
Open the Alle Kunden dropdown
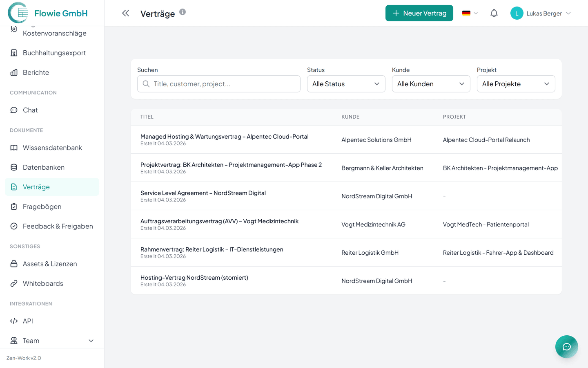click(x=431, y=83)
